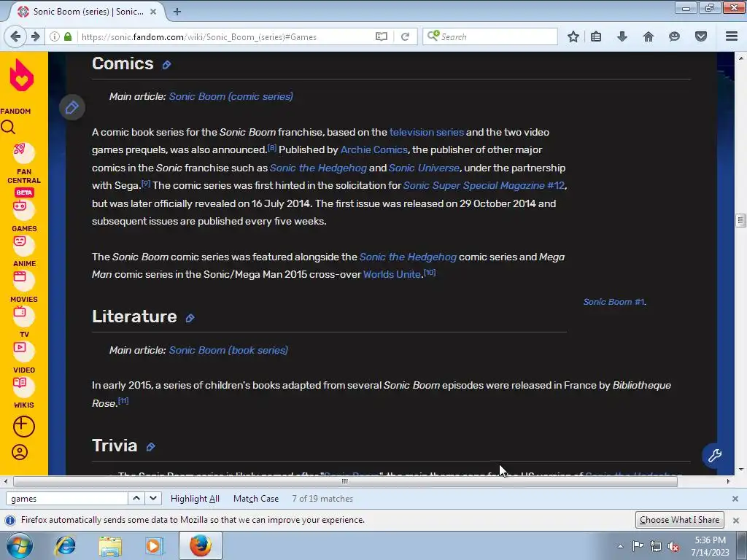The height and width of the screenshot is (560, 747).
Task: Click the horizontal scrollbar thumb
Action: pyautogui.click(x=345, y=481)
